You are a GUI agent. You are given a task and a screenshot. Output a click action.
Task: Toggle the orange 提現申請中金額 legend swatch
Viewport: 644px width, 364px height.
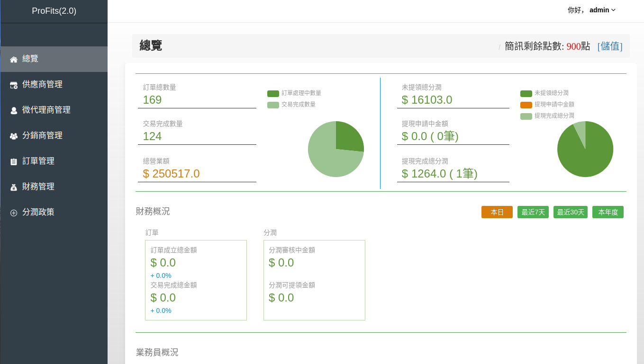(526, 105)
